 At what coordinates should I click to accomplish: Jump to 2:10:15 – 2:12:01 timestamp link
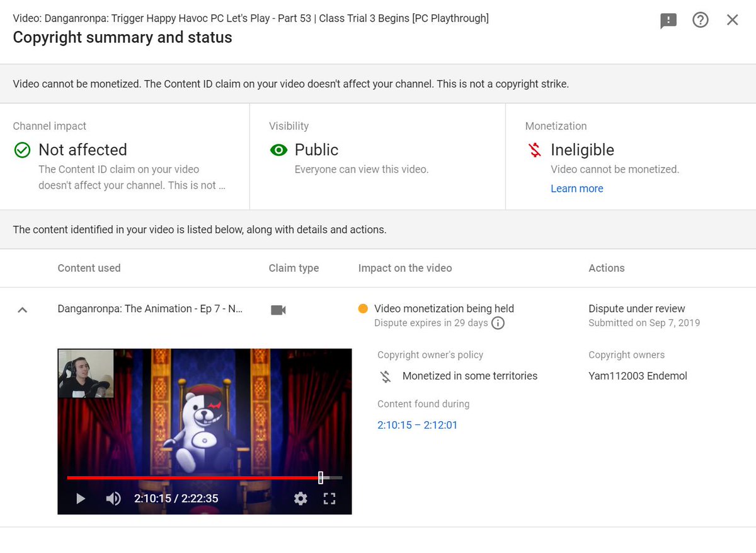coord(417,425)
